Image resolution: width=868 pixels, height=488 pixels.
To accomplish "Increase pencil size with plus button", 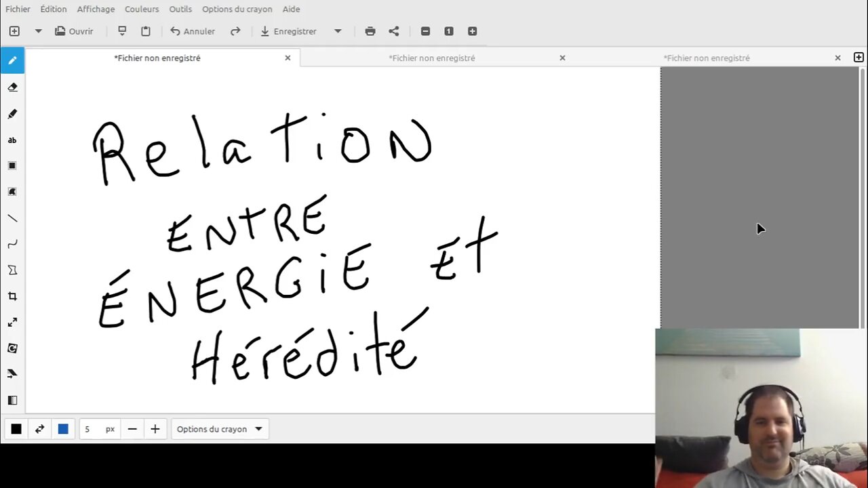I will point(155,429).
